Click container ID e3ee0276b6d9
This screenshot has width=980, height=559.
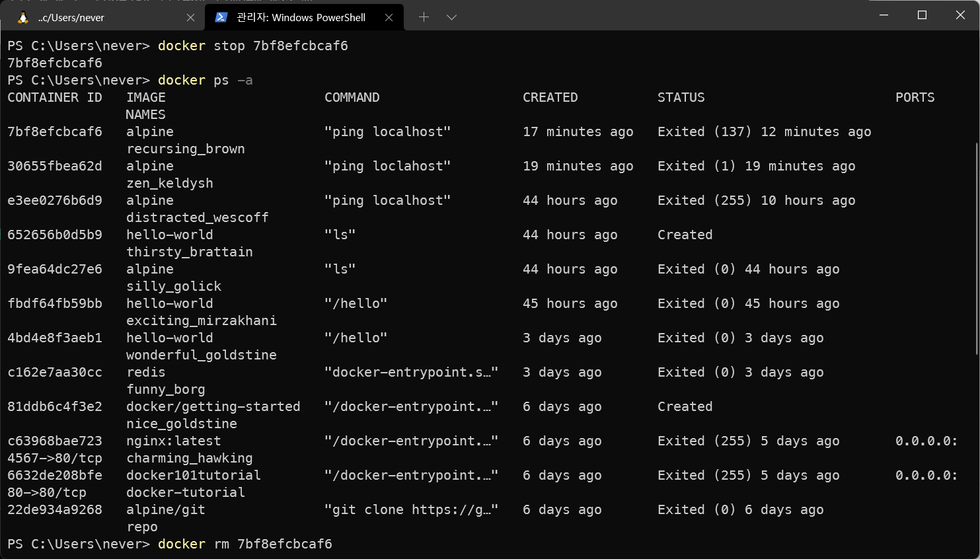point(55,200)
